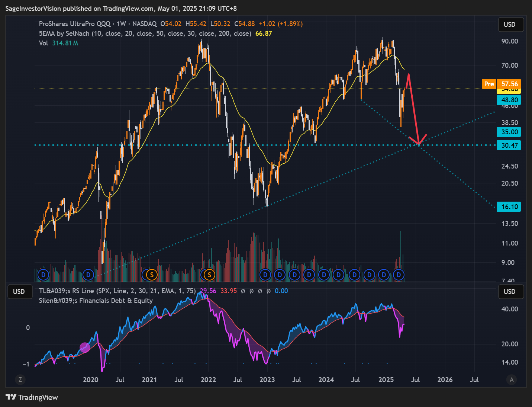The height and width of the screenshot is (407, 532).
Task: Click the 2025 label on time axis
Action: pos(386,380)
